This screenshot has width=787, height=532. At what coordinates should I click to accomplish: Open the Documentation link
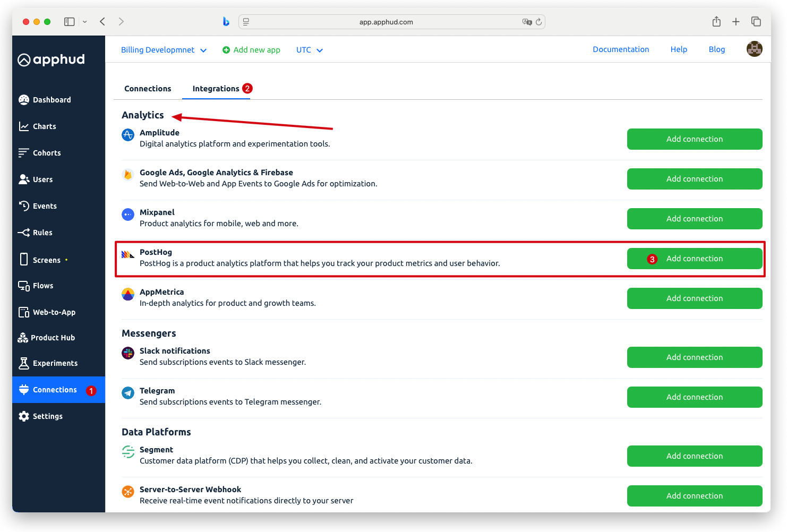[621, 49]
